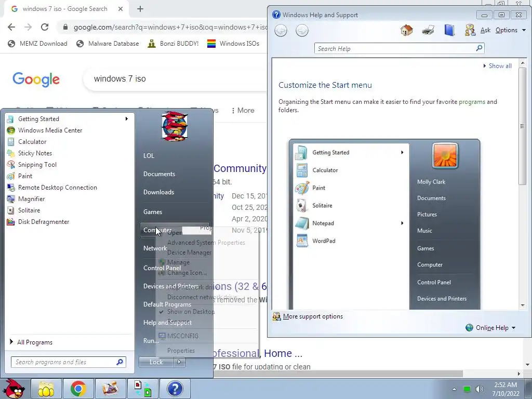The image size is (532, 399).
Task: Open Windows ISOs bookmark
Action: (x=233, y=44)
